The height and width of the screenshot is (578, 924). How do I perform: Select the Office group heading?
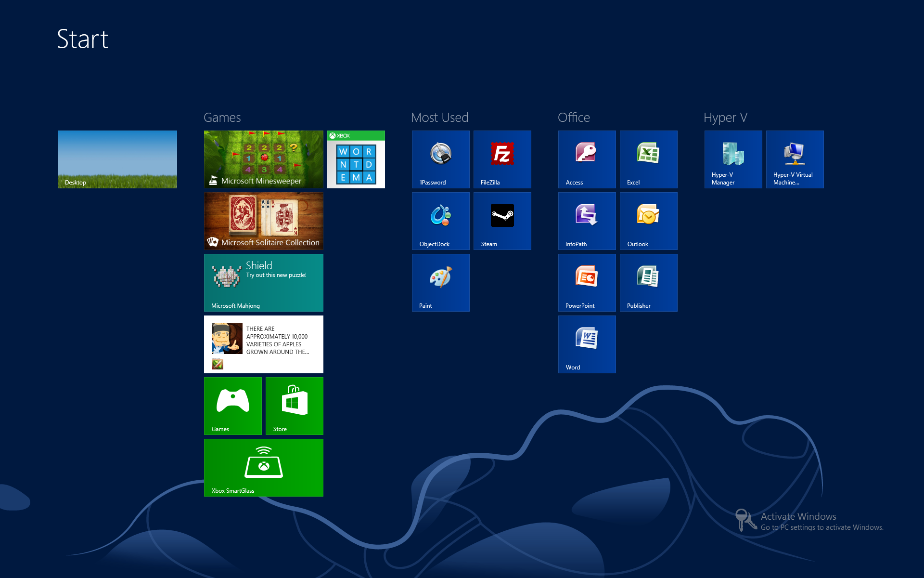pyautogui.click(x=574, y=118)
